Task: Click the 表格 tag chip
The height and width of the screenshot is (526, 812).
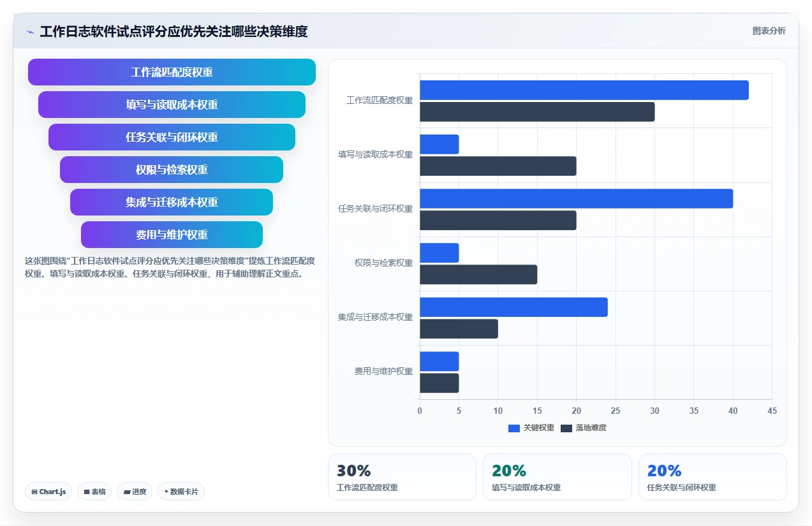Action: point(94,492)
